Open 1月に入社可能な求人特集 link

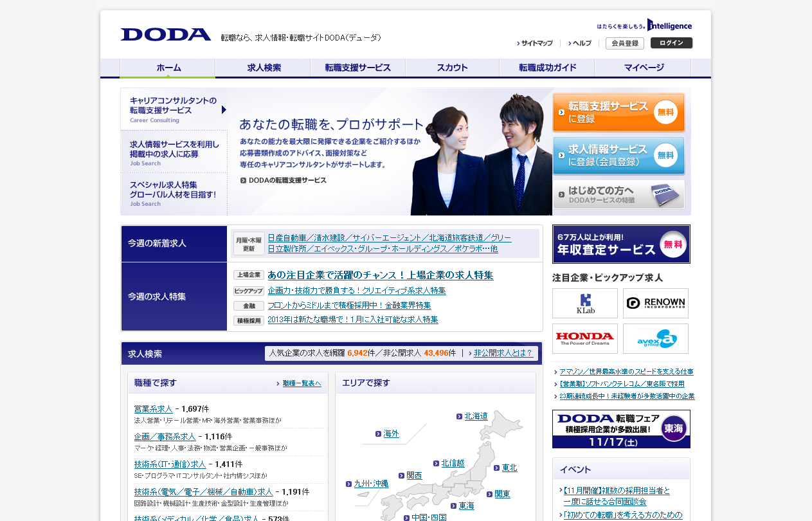tap(353, 320)
